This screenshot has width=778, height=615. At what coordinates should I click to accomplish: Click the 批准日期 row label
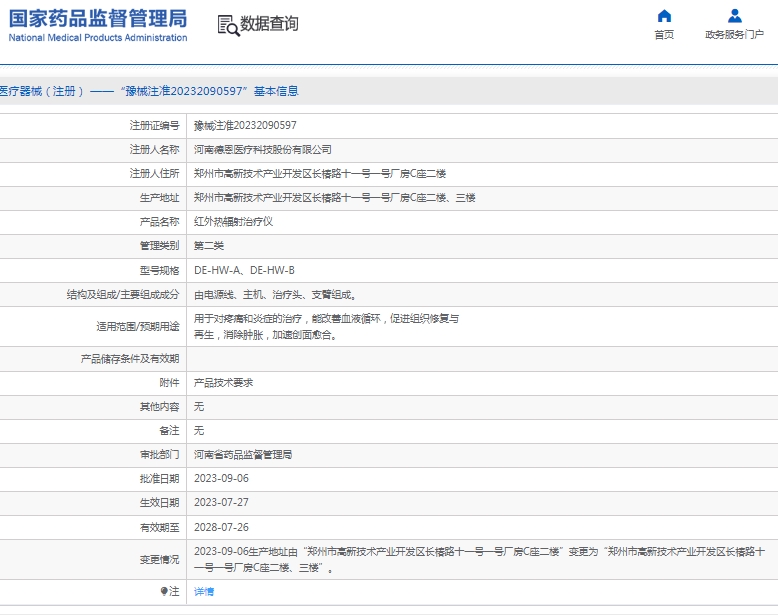click(159, 478)
